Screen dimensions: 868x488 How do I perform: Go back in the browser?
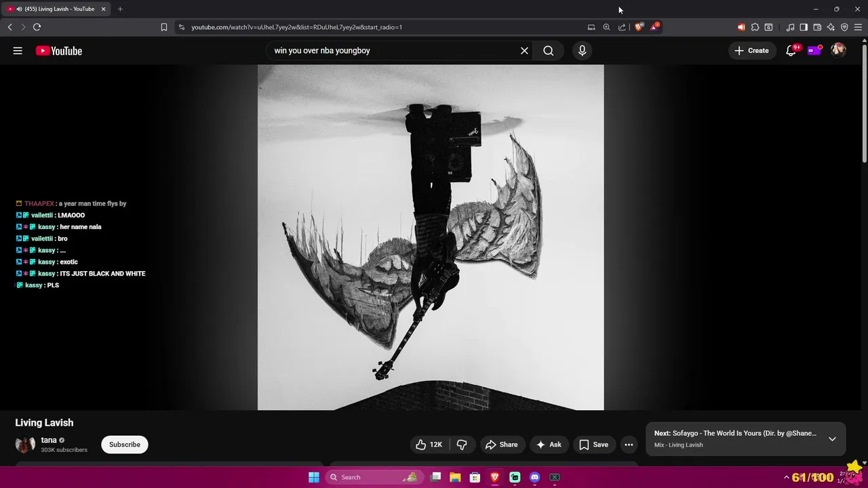9,27
